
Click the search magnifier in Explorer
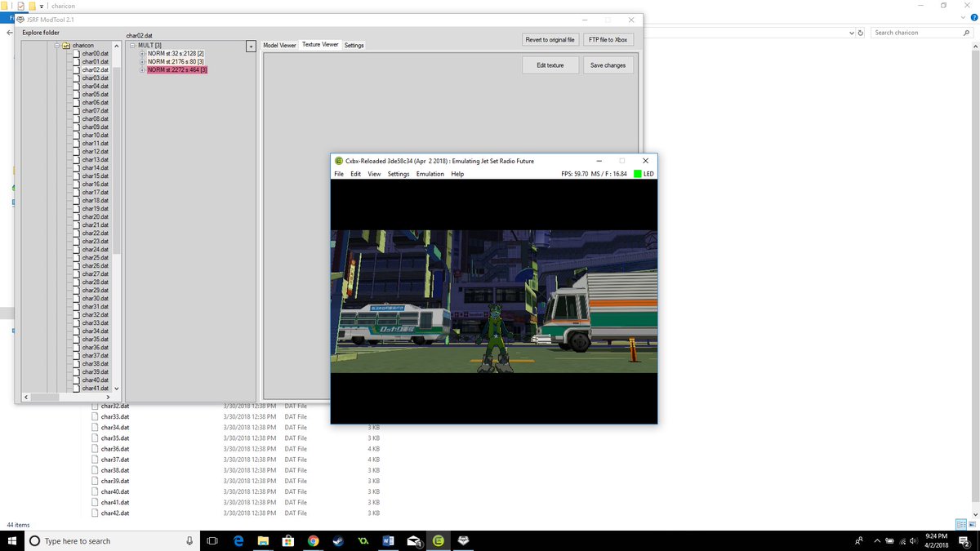click(965, 33)
